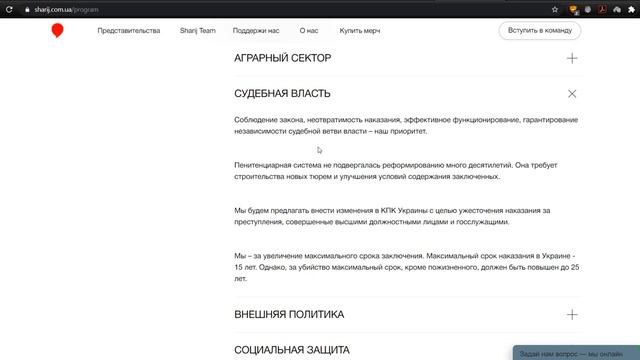Image resolution: width=640 pixels, height=360 pixels.
Task: Open the Купить мерч menu item
Action: 360,31
